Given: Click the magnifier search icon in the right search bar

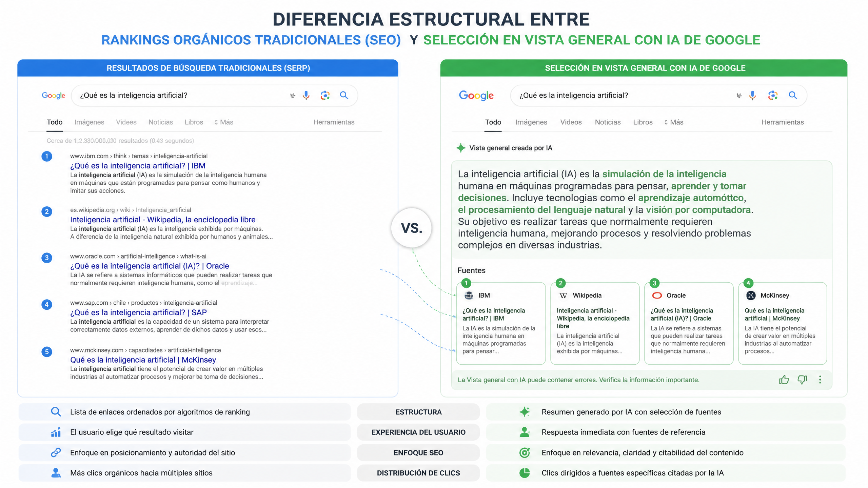Looking at the screenshot, I should [792, 95].
